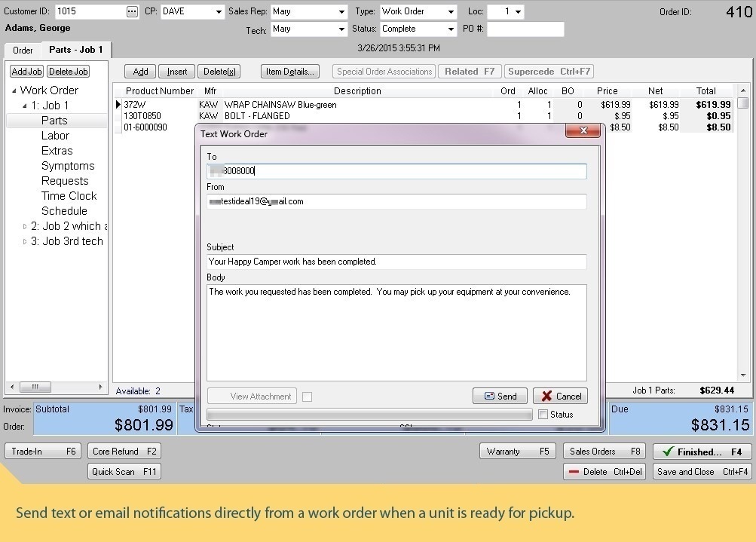This screenshot has width=756, height=542.
Task: Enable the Status checkbox in dialog
Action: tap(543, 414)
